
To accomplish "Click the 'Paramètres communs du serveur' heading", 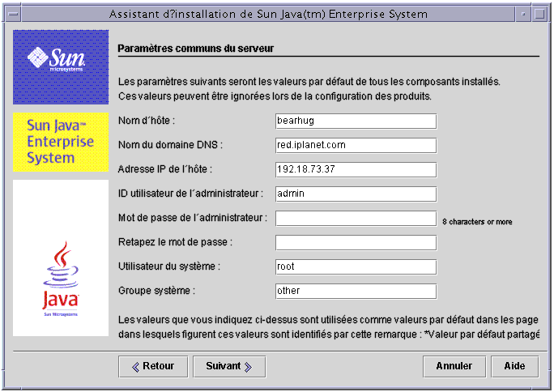I will (x=196, y=49).
